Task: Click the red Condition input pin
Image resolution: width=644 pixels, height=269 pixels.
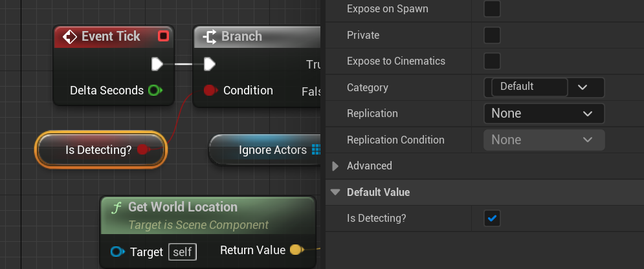Action: tap(210, 91)
